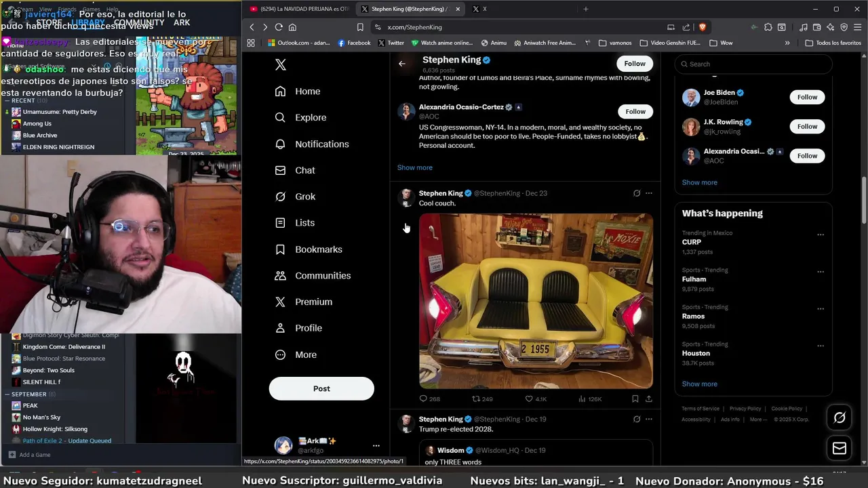This screenshot has height=488, width=868.
Task: Expand Show more under profile suggestions
Action: click(415, 167)
